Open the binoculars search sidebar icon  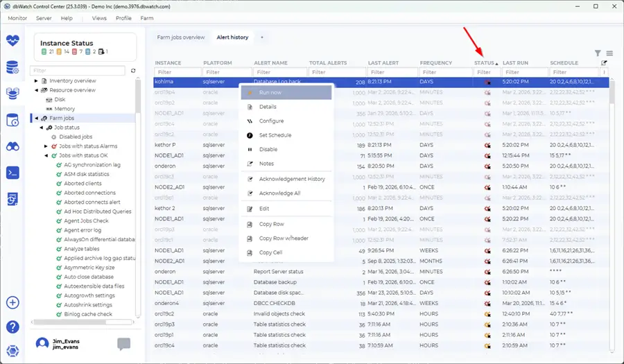[x=12, y=147]
